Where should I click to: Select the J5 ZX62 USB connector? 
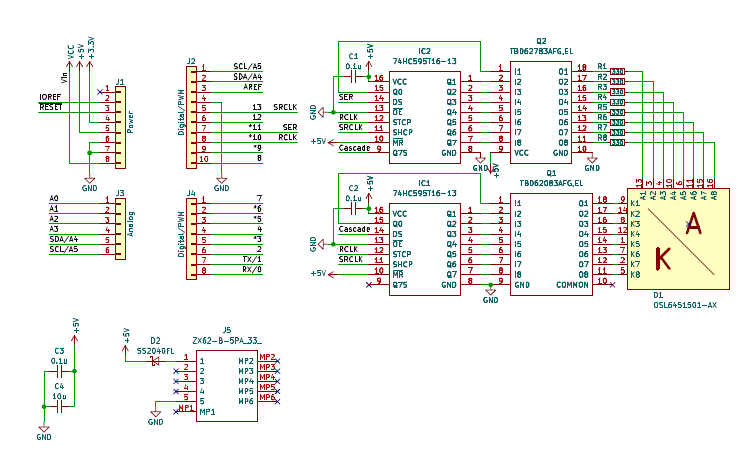225,385
